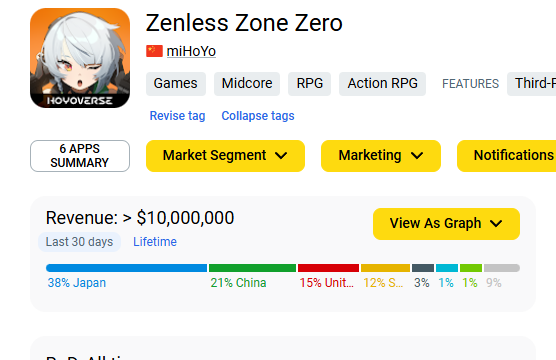The image size is (556, 360).
Task: Click the red United States bar segment
Action: (328, 268)
